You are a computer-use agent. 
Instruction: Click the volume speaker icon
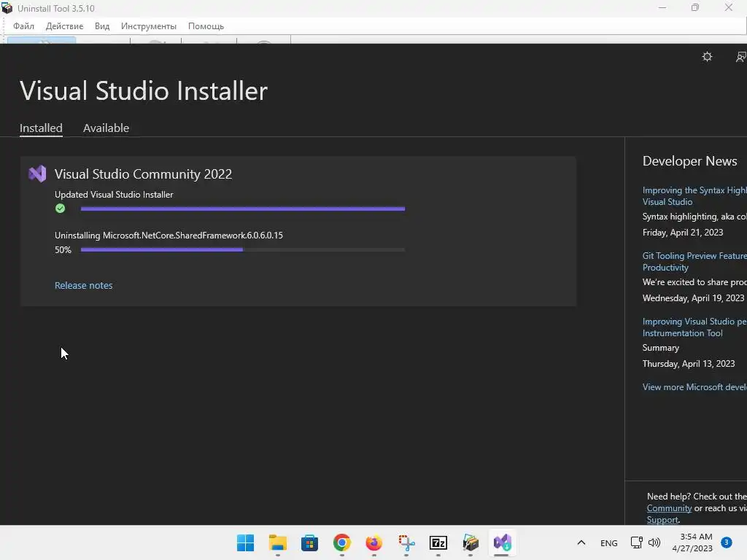pos(654,542)
